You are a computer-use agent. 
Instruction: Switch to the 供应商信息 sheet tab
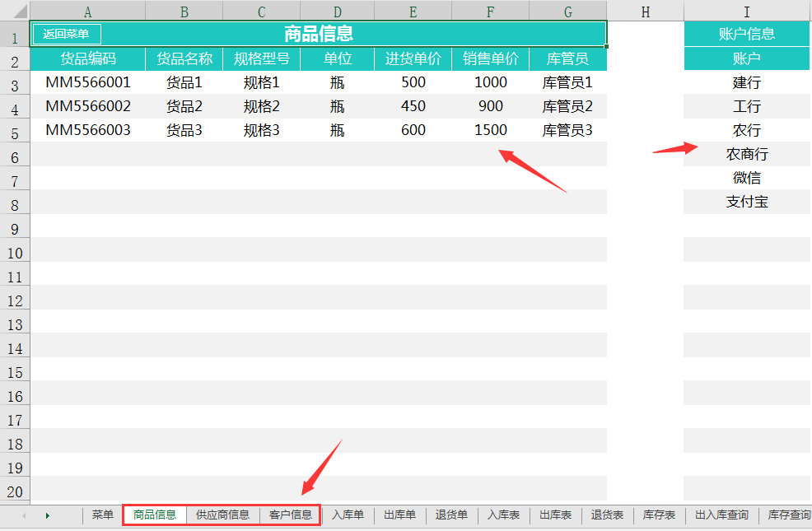[222, 515]
